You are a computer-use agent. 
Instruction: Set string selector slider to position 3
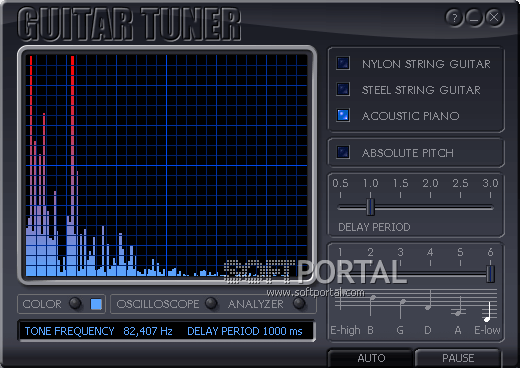pos(400,274)
